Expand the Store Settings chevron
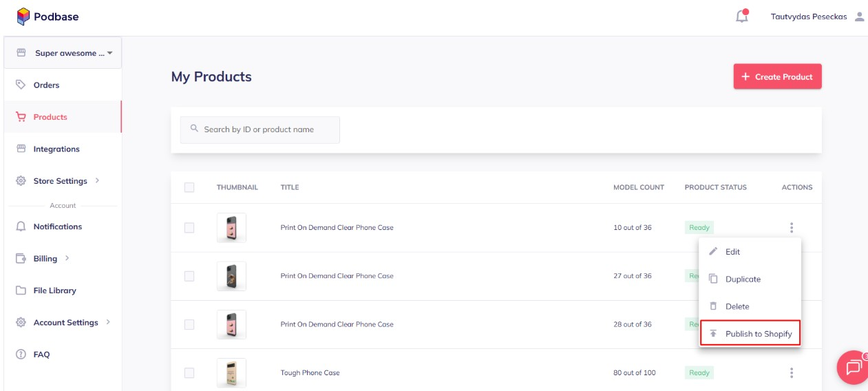This screenshot has width=868, height=391. click(x=97, y=180)
